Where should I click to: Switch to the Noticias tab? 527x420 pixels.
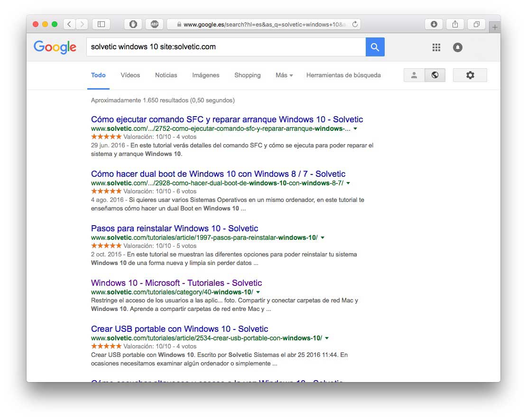(166, 75)
